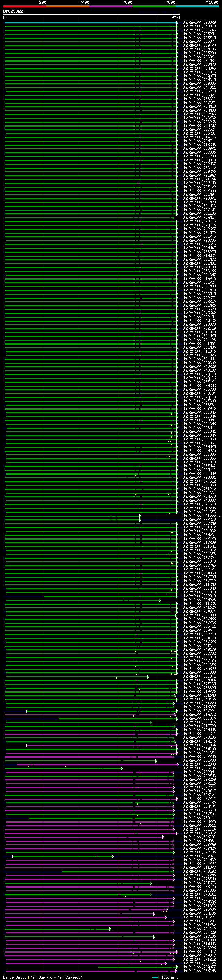
Task: Click the UniRef100_C6KJ38 label
Action: [199, 898]
